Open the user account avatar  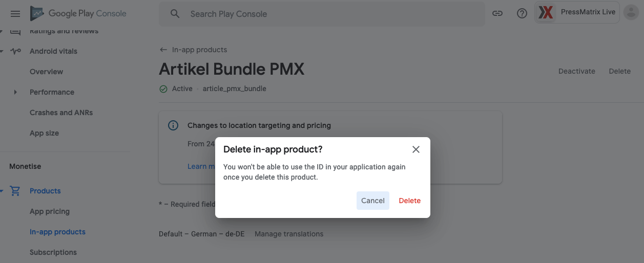coord(631,13)
